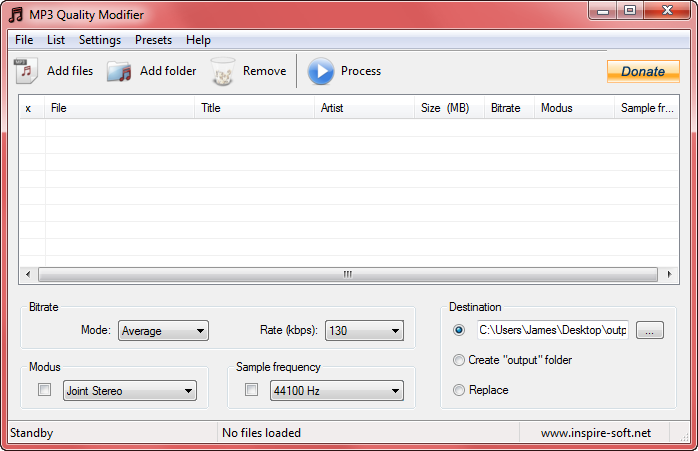Maximize the MP3 Quality Modifier window
Image resolution: width=698 pixels, height=451 pixels.
(x=630, y=11)
